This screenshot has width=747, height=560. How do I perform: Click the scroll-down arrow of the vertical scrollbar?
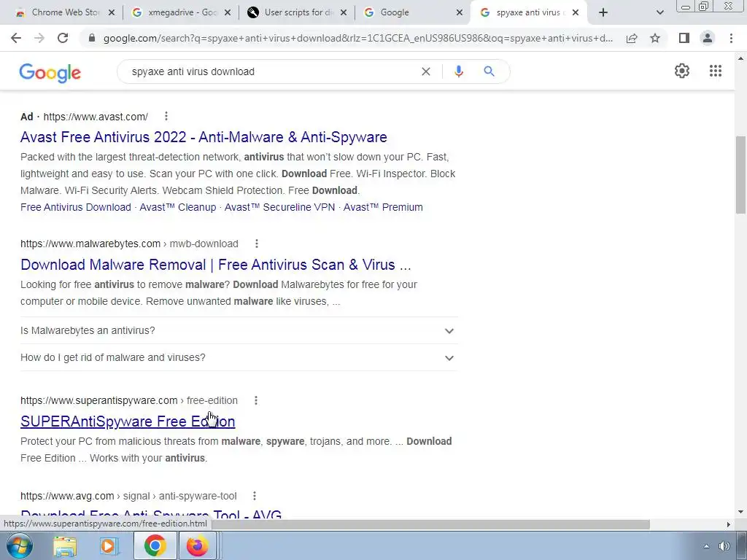[740, 513]
